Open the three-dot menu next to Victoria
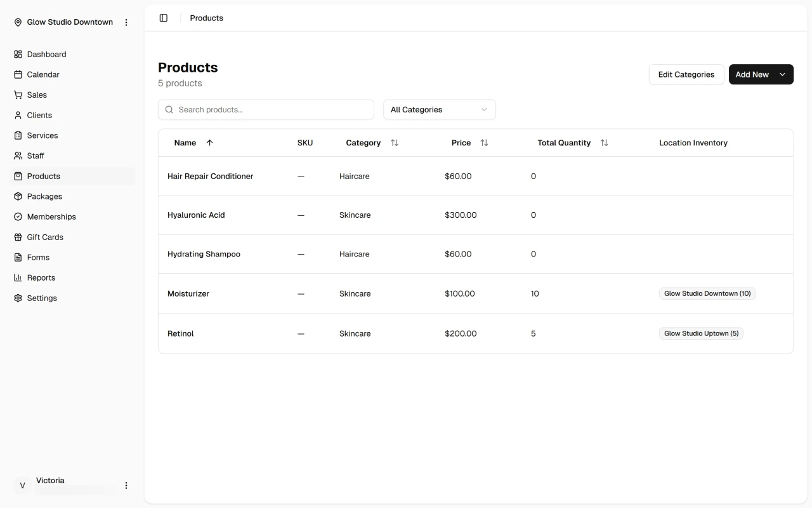Image resolution: width=812 pixels, height=508 pixels. click(x=126, y=486)
